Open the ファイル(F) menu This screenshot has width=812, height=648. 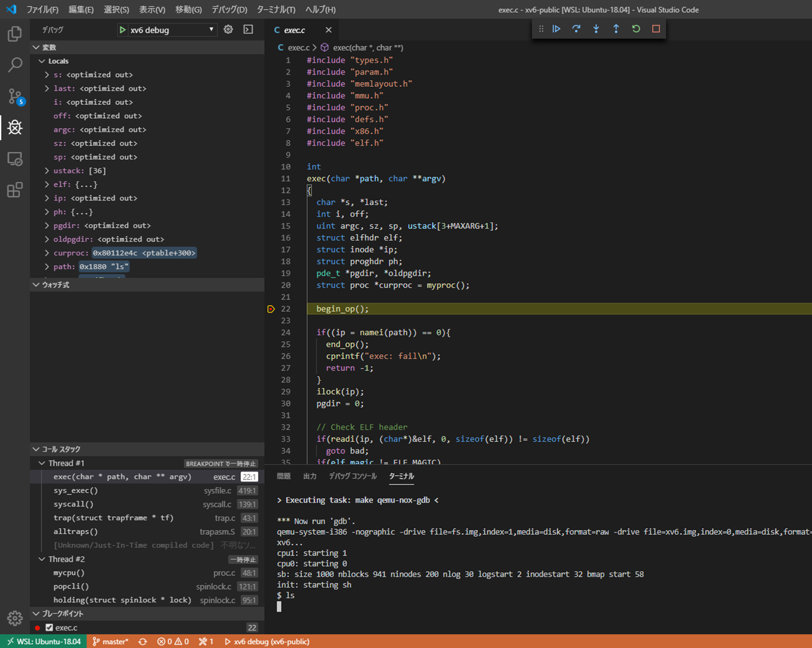click(42, 9)
